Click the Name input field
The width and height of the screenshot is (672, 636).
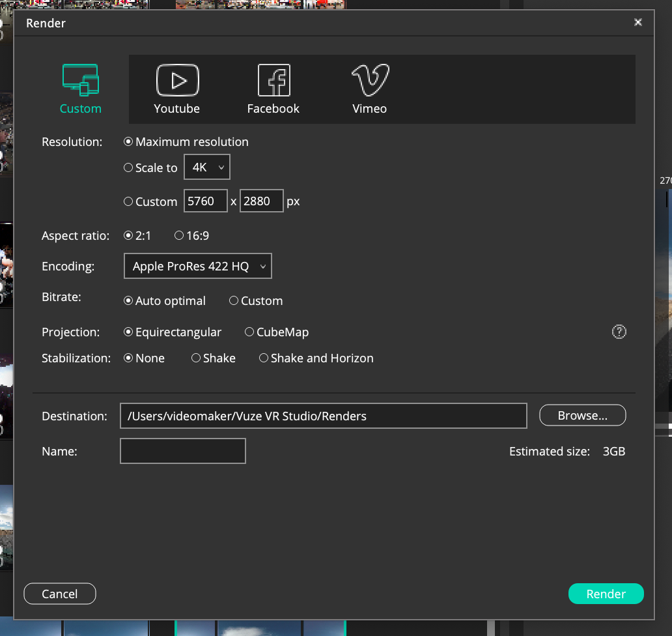coord(183,451)
